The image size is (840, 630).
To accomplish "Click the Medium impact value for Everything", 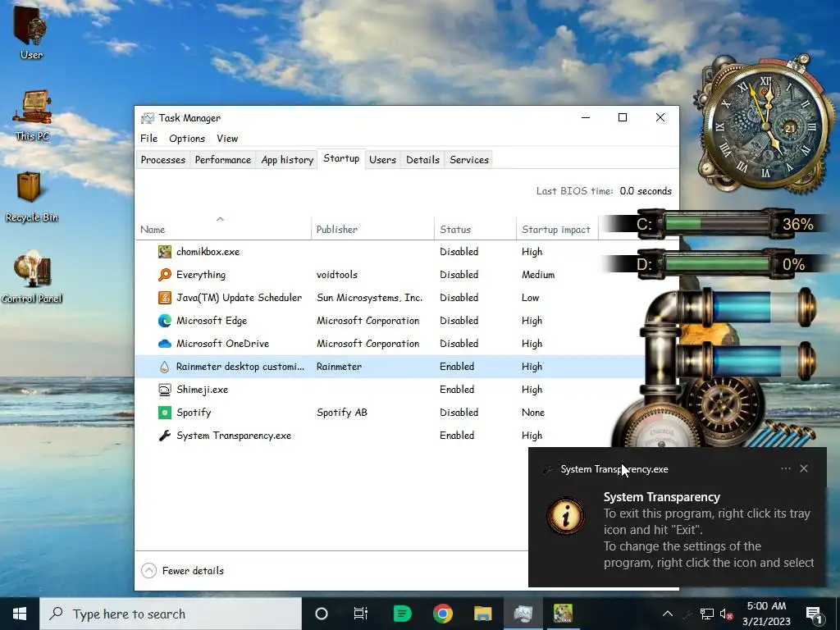I will [538, 274].
